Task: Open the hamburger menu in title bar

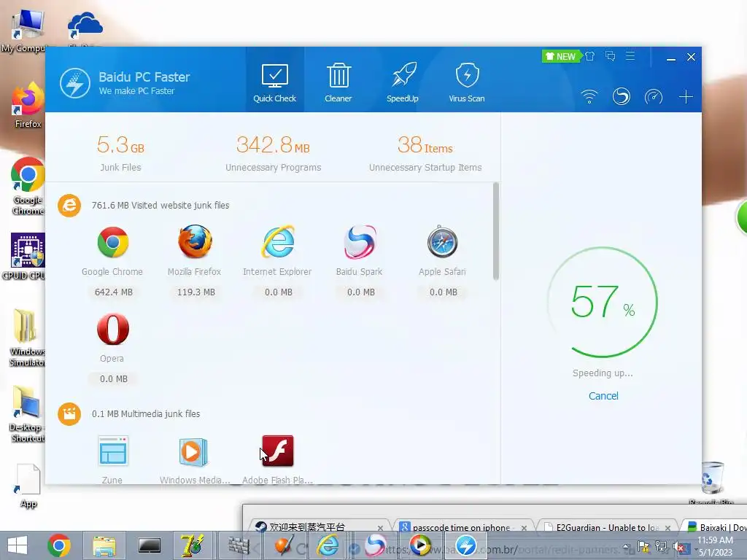Action: click(630, 56)
